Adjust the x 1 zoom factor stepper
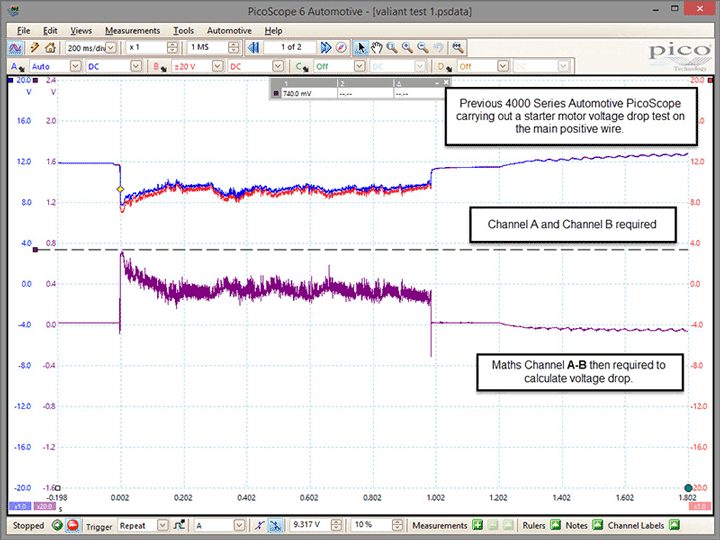 coord(172,47)
